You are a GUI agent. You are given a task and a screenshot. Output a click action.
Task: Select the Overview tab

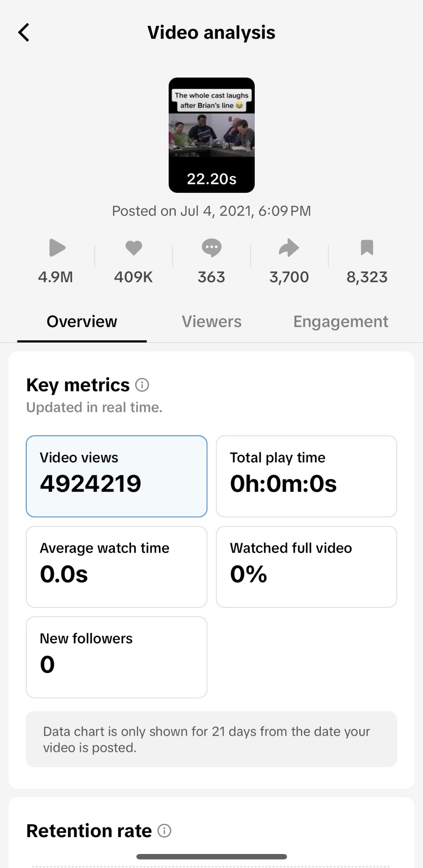[x=82, y=322]
